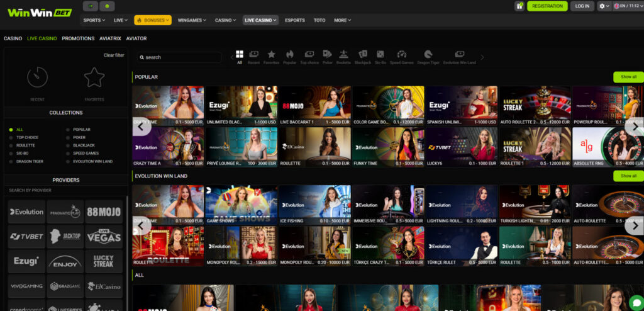Open the ESPORTS nav item
The width and height of the screenshot is (644, 311).
(x=295, y=20)
